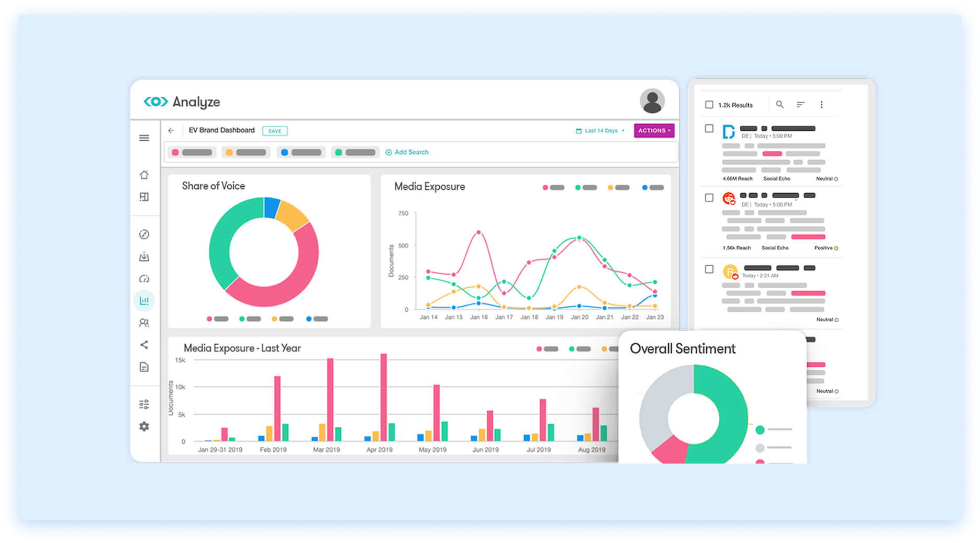This screenshot has height=543, width=980.
Task: Save the EV Brand Dashboard
Action: tap(274, 130)
